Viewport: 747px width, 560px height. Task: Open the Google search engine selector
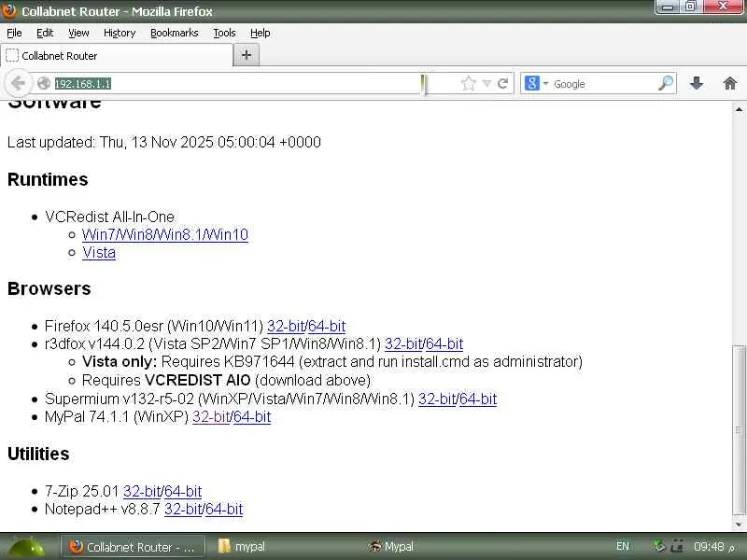tap(536, 83)
